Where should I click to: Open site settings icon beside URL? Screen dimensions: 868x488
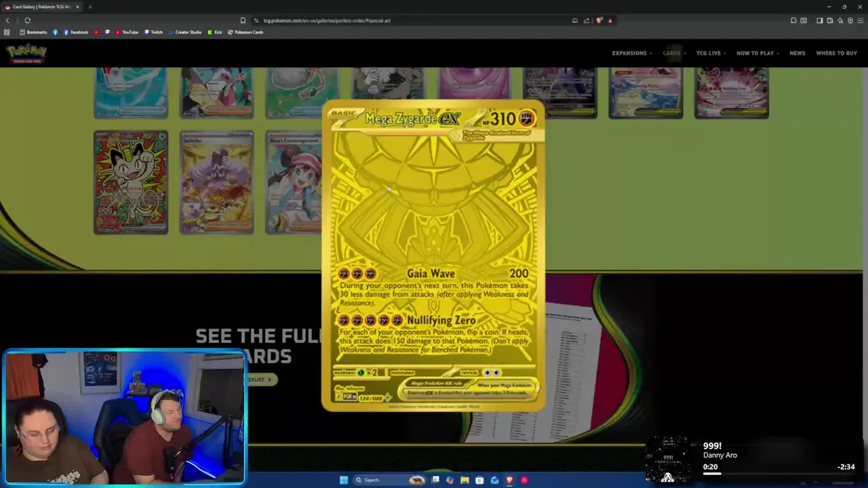pos(256,20)
